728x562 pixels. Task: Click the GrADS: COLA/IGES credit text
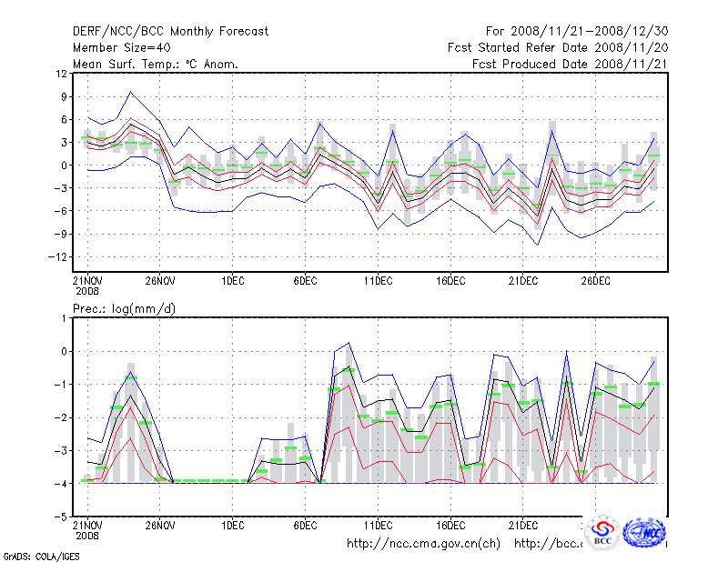coord(39,555)
